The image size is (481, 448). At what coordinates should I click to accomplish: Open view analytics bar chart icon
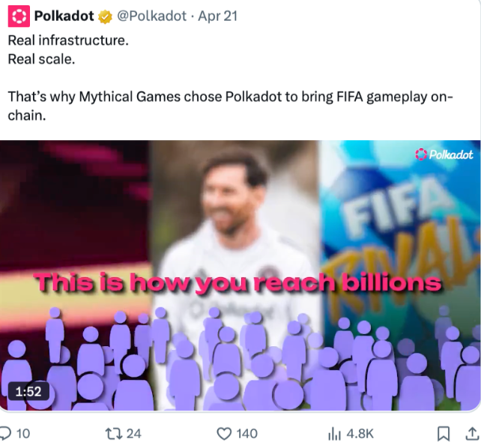(x=334, y=434)
